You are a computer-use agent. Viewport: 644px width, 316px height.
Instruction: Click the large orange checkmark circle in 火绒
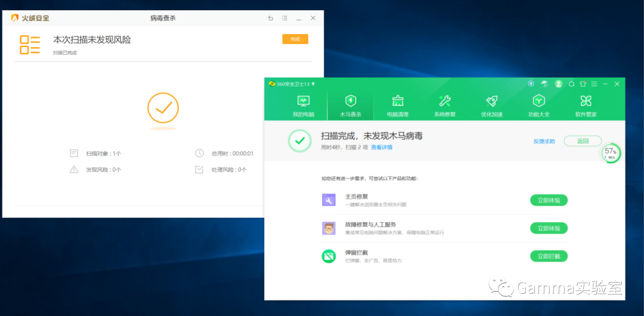tap(163, 108)
